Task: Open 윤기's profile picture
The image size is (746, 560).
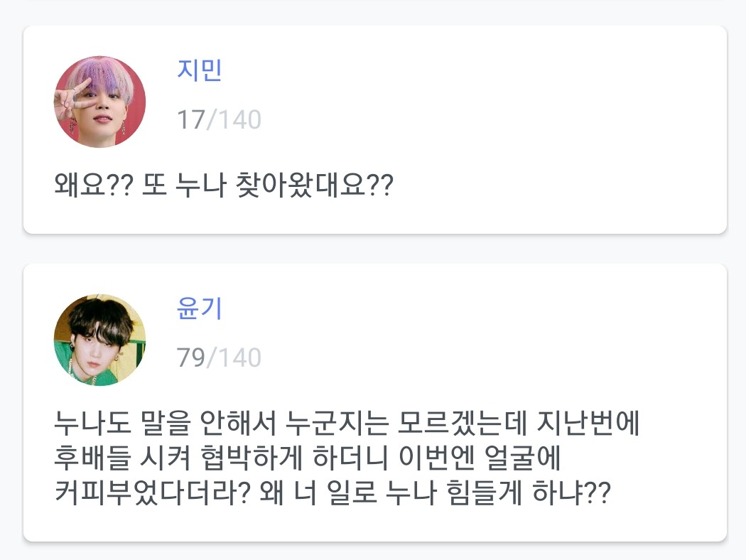Action: (100, 340)
